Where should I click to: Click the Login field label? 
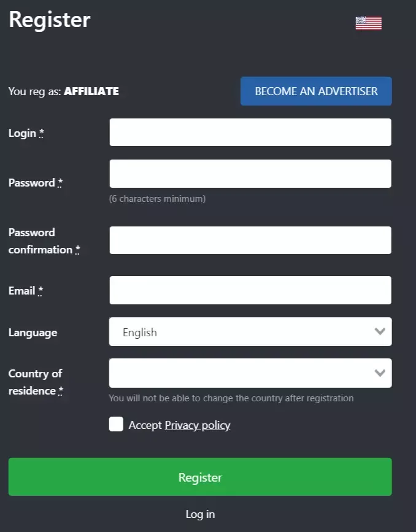pyautogui.click(x=23, y=133)
